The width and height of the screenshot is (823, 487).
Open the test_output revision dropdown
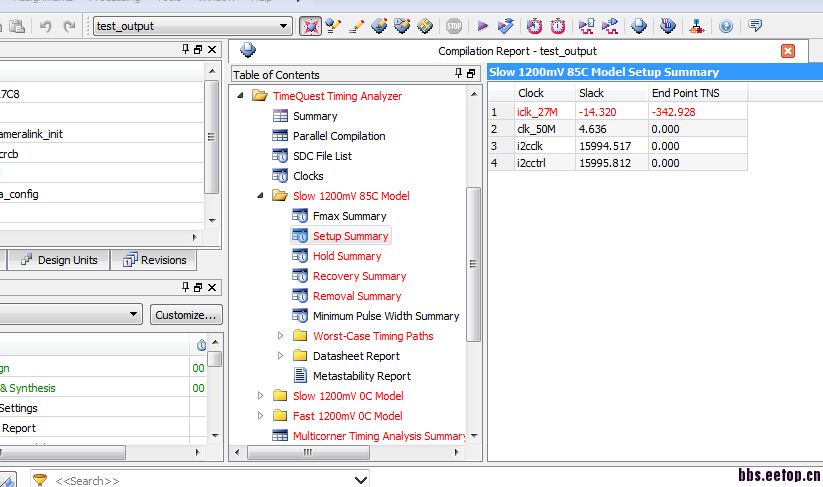[284, 26]
